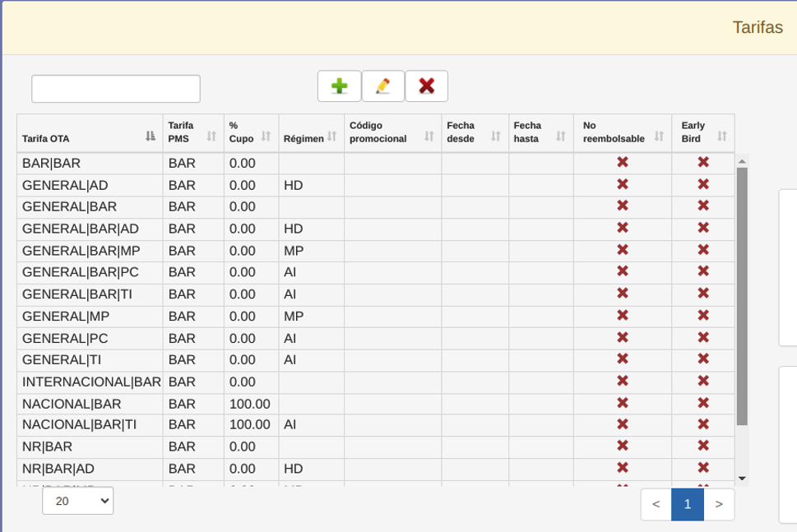Screen dimensions: 797x532
Task: Click Early Bird mark in BAR|BAR row
Action: pos(703,162)
